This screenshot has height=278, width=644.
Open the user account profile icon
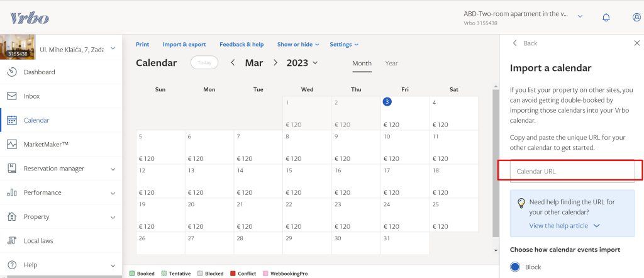tap(636, 18)
